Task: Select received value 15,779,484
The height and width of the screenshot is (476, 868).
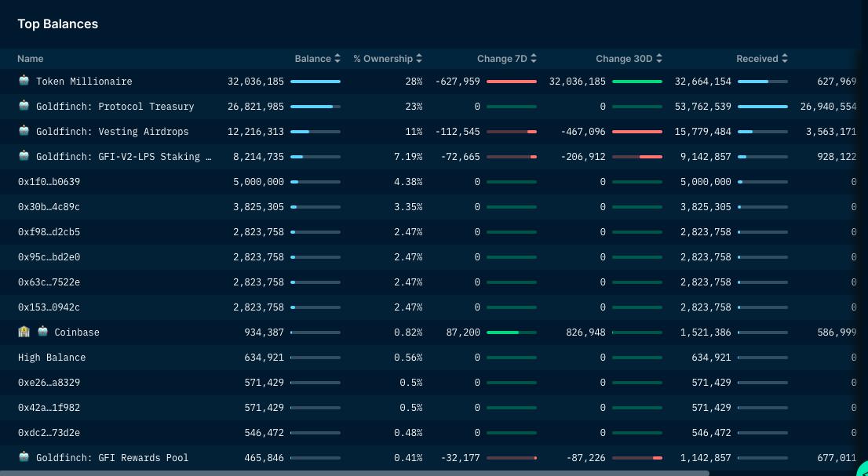Action: (x=703, y=132)
